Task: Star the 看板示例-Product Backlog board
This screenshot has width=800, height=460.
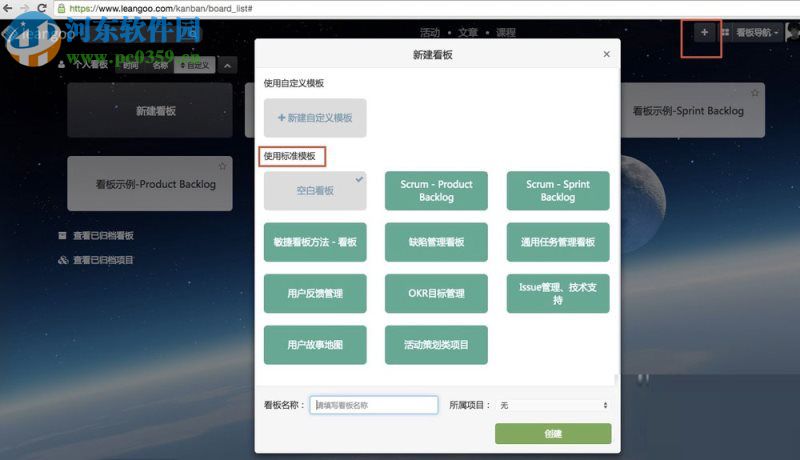Action: [x=222, y=166]
